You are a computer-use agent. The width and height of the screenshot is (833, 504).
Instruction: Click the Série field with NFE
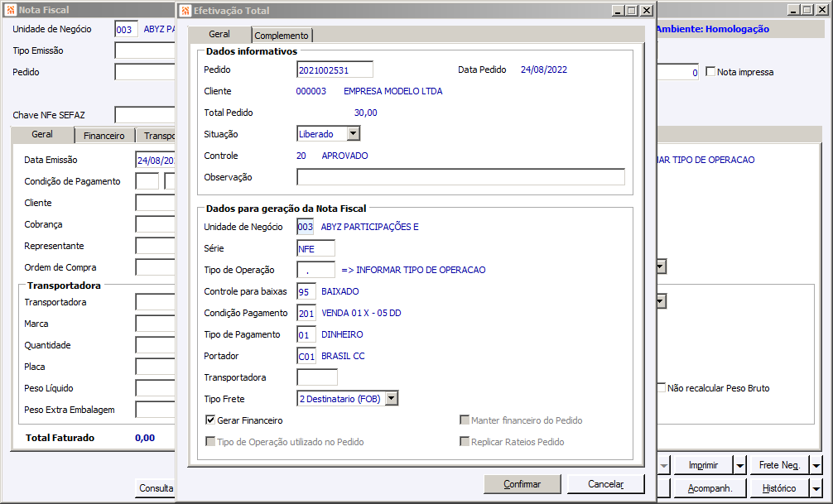(315, 248)
